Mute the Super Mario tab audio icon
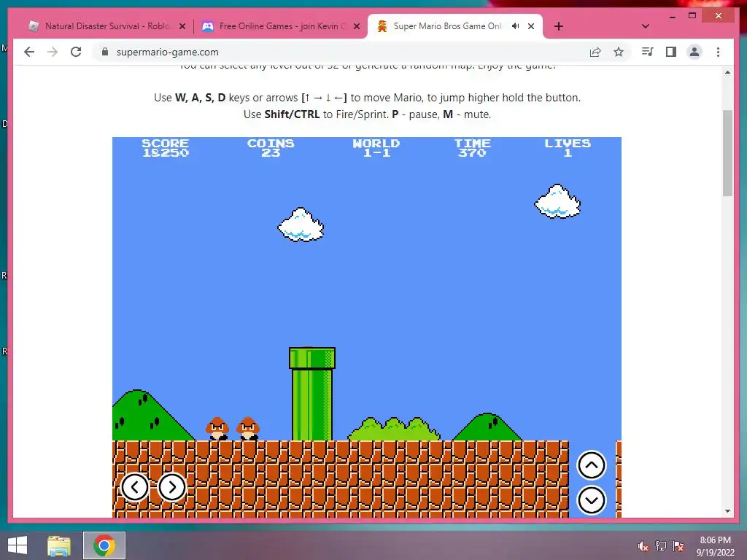The image size is (747, 560). tap(516, 26)
